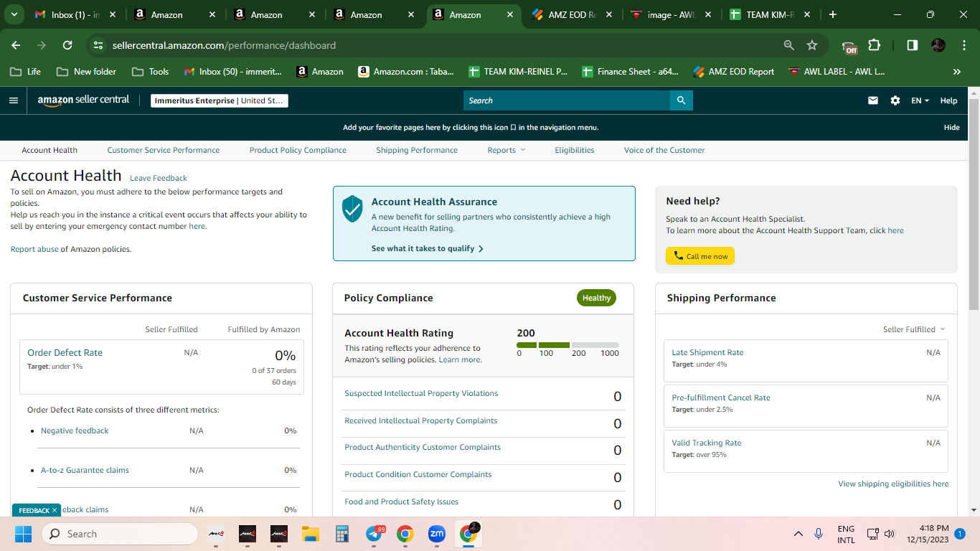Viewport: 980px width, 551px height.
Task: Open the volume control in system tray
Action: click(x=890, y=534)
